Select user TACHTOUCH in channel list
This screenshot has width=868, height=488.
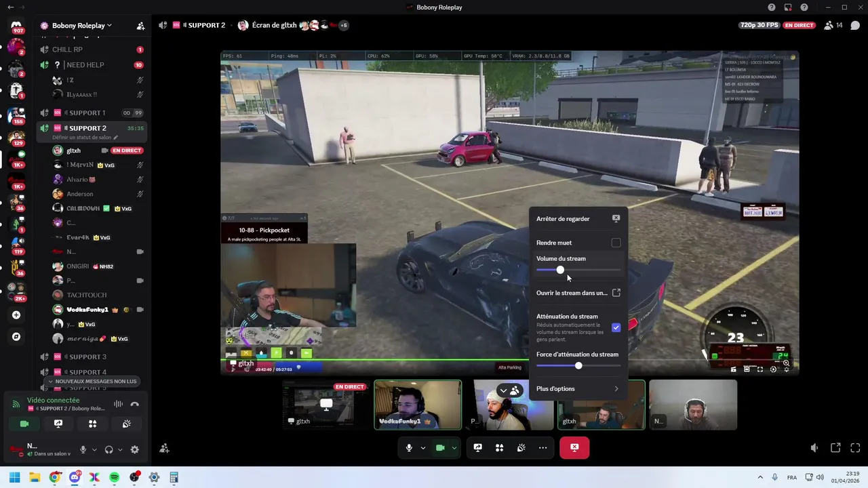(98, 296)
